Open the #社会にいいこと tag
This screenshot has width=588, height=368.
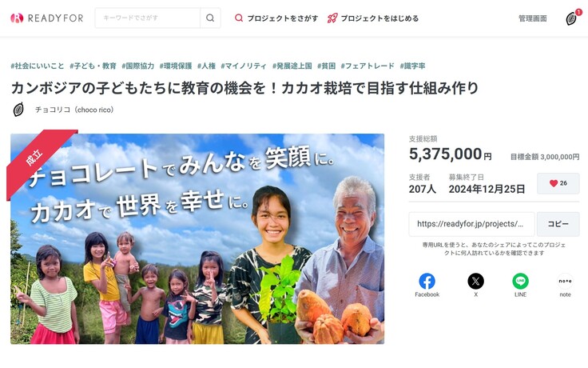tap(37, 66)
